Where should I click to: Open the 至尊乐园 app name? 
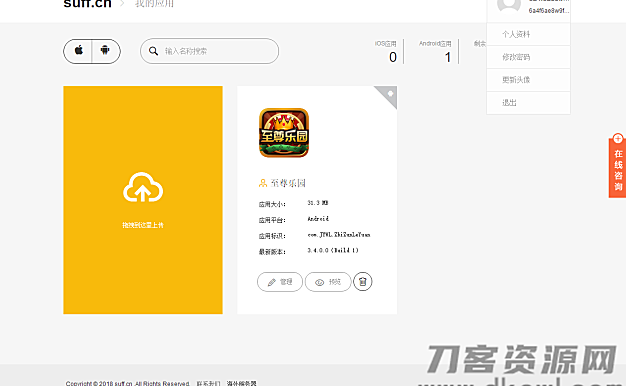(288, 183)
